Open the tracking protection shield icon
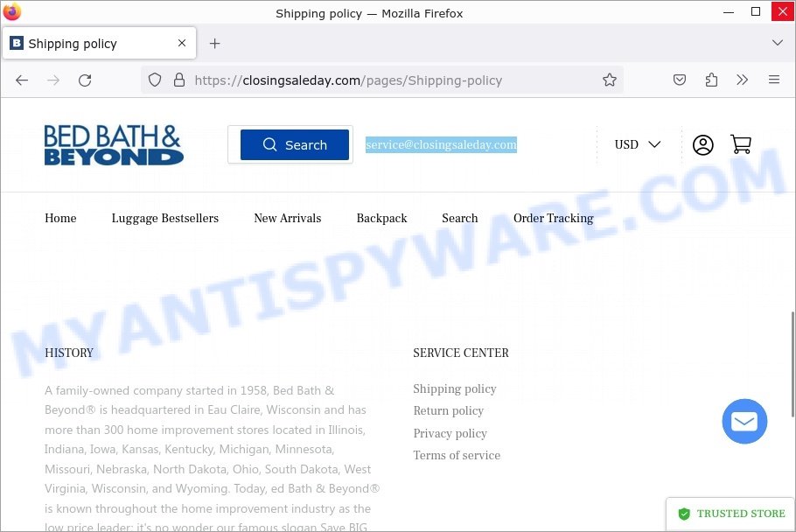The width and height of the screenshot is (796, 532). pyautogui.click(x=155, y=80)
